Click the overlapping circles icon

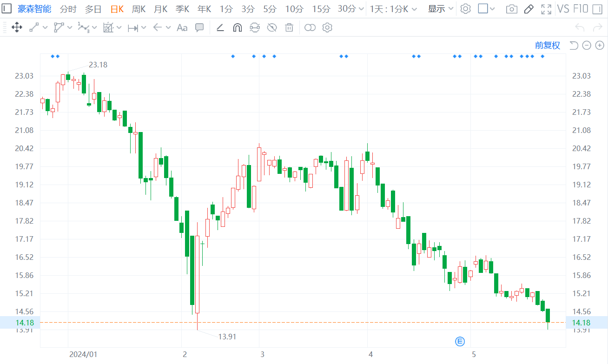(310, 28)
